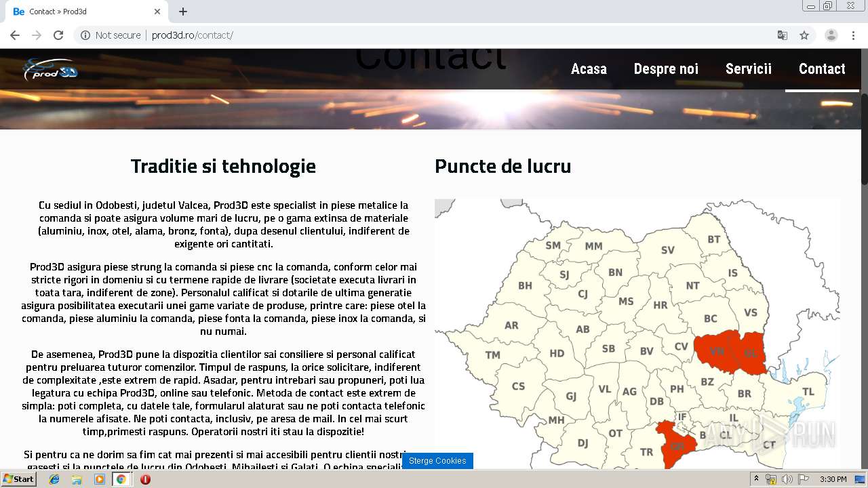This screenshot has width=868, height=488.
Task: Open the Servicii menu item
Action: [x=749, y=68]
